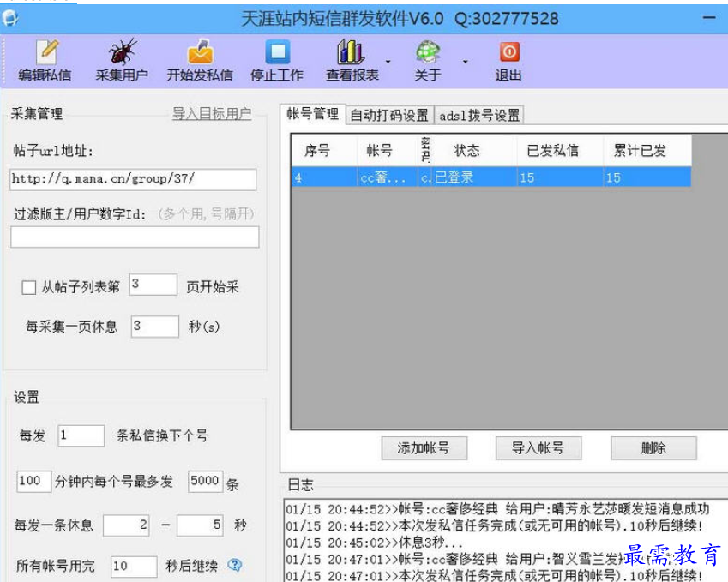Click the 状态 column header
The image size is (728, 582).
click(474, 150)
